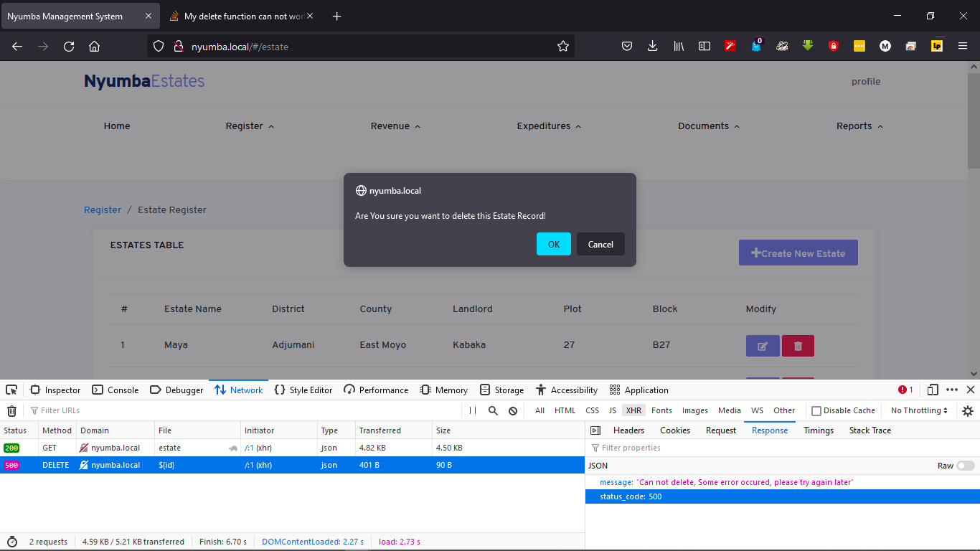The width and height of the screenshot is (980, 551).
Task: Expand the Reports navigation menu
Action: coord(859,126)
